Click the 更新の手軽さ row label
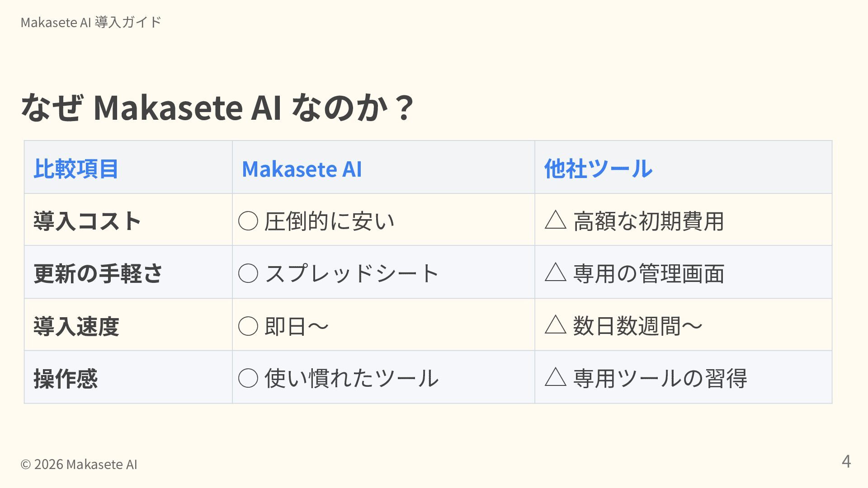Viewport: 868px width, 488px height. coord(98,274)
